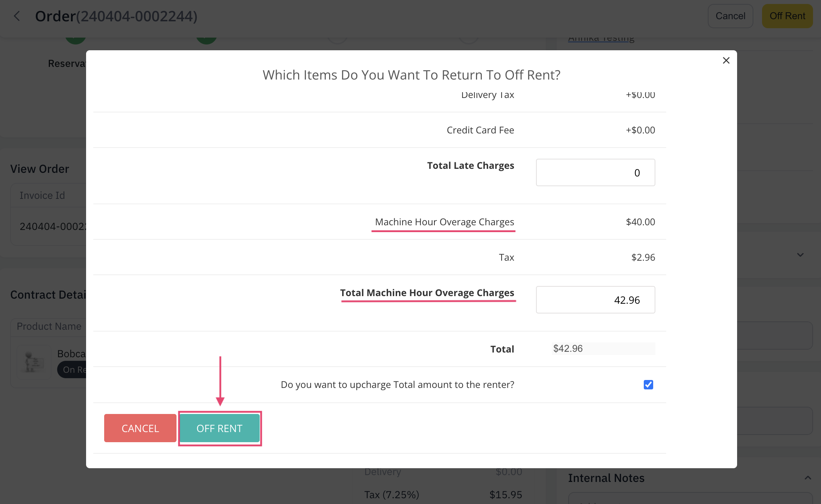821x504 pixels.
Task: Click Cancel in the top header bar
Action: 730,16
